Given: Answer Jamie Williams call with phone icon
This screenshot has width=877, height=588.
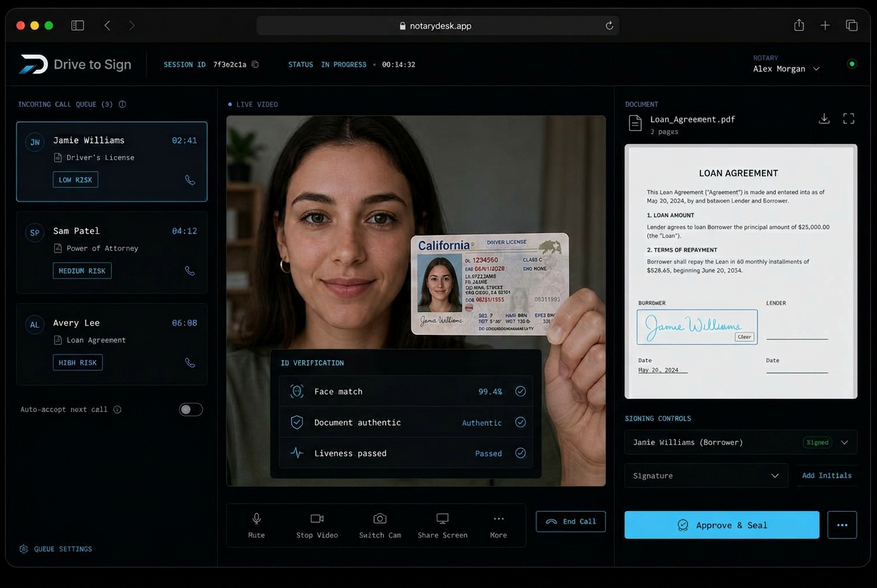Looking at the screenshot, I should pyautogui.click(x=190, y=180).
